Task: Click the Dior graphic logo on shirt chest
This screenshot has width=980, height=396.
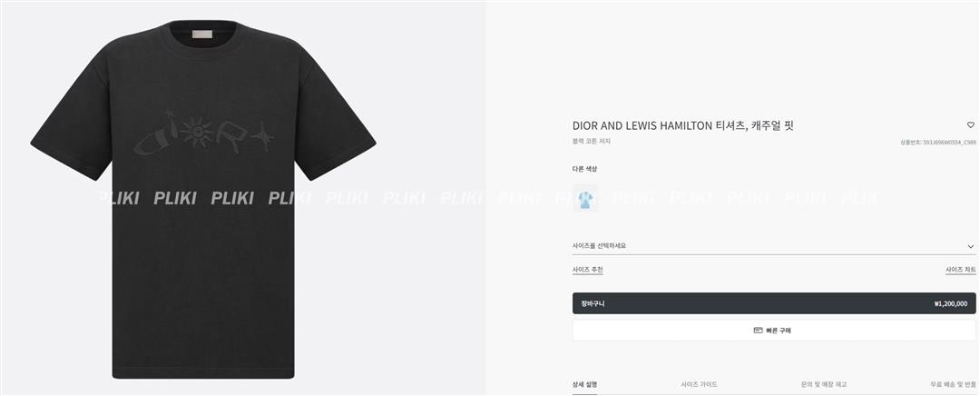Action: tap(203, 133)
